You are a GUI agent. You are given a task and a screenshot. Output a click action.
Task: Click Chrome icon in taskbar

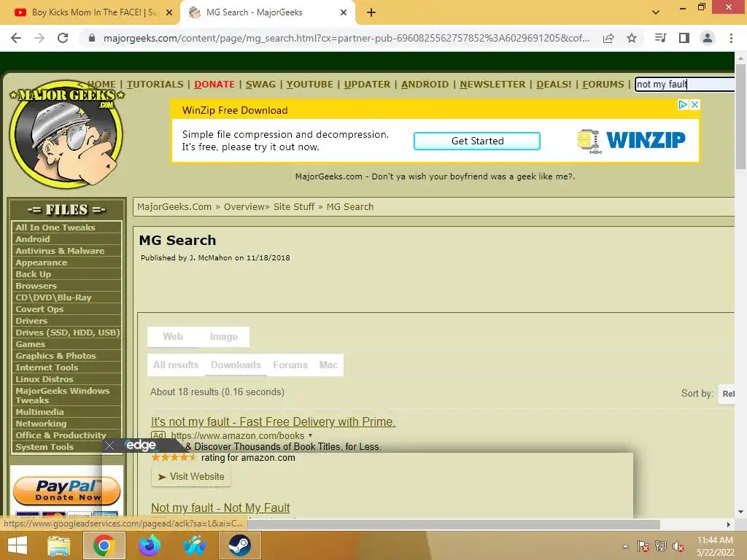point(104,545)
